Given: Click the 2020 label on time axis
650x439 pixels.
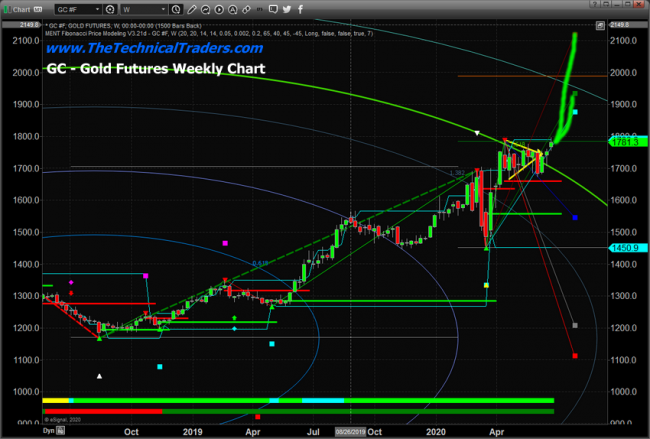Looking at the screenshot, I should (x=436, y=432).
